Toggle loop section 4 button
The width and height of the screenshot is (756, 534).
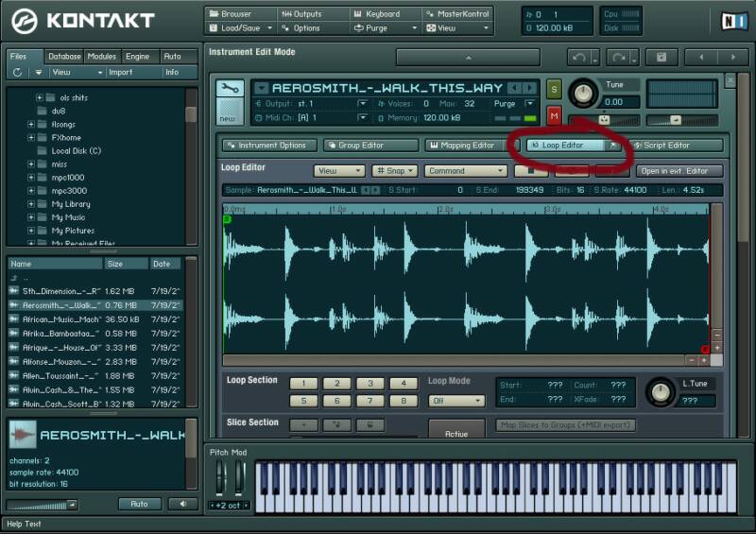click(404, 384)
